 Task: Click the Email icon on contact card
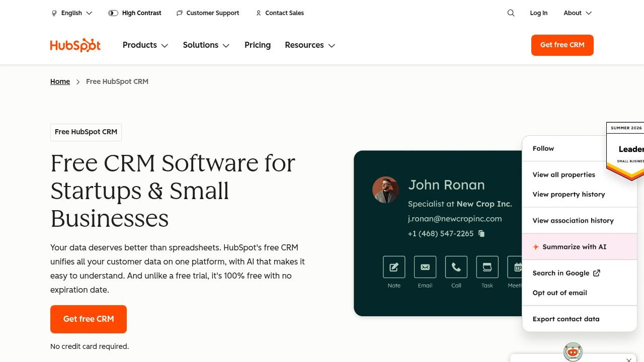point(425,267)
